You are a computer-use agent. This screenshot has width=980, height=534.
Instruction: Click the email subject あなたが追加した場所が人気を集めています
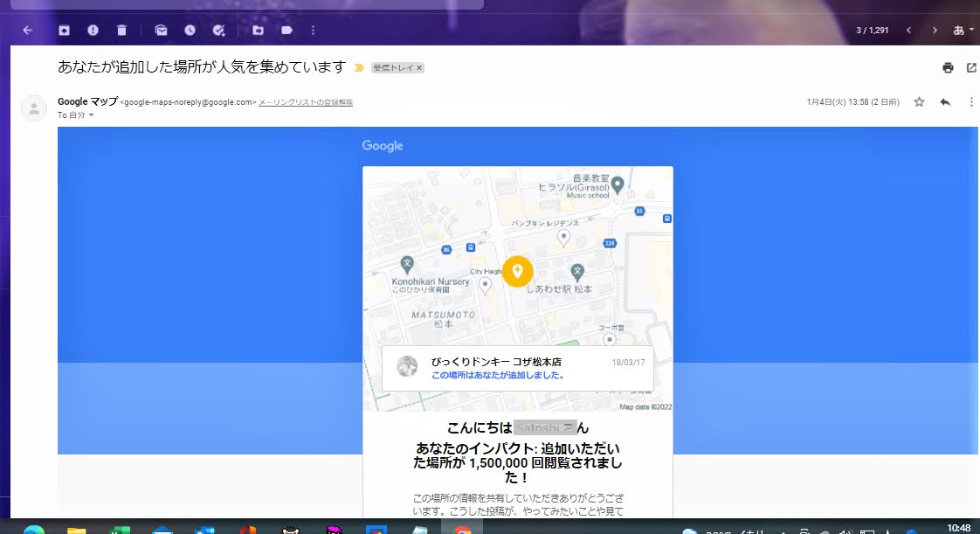[201, 67]
